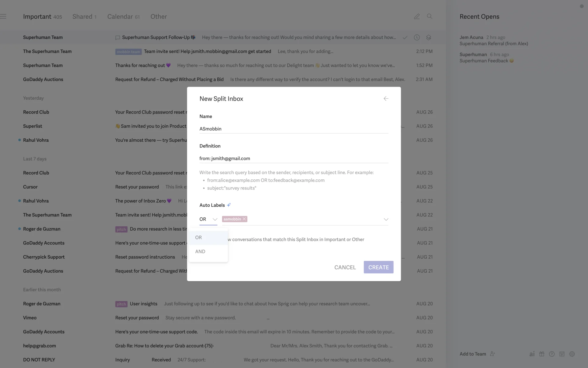The height and width of the screenshot is (368, 588).
Task: Click the CANCEL button
Action: tap(345, 267)
